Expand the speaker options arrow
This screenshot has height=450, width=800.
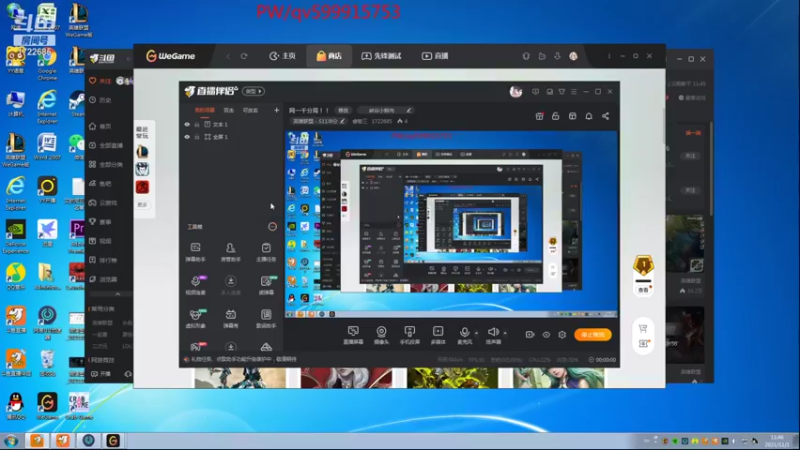505,333
